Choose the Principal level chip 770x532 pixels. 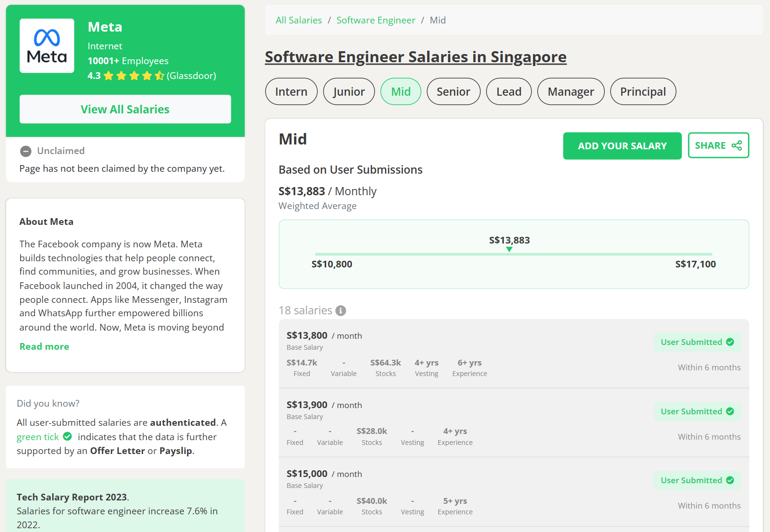point(643,91)
